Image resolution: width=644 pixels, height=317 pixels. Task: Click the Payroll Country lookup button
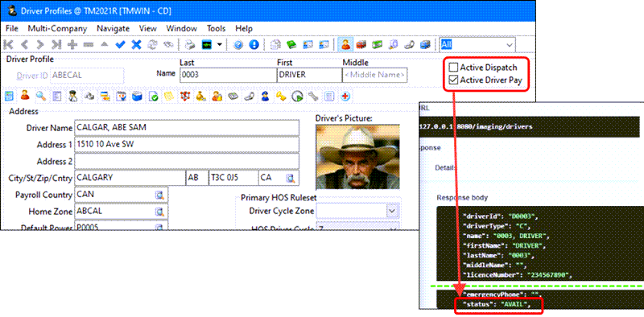tap(159, 195)
